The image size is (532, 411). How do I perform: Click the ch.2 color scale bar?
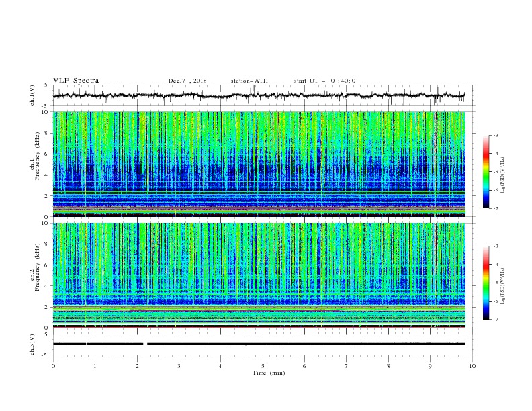486,283
